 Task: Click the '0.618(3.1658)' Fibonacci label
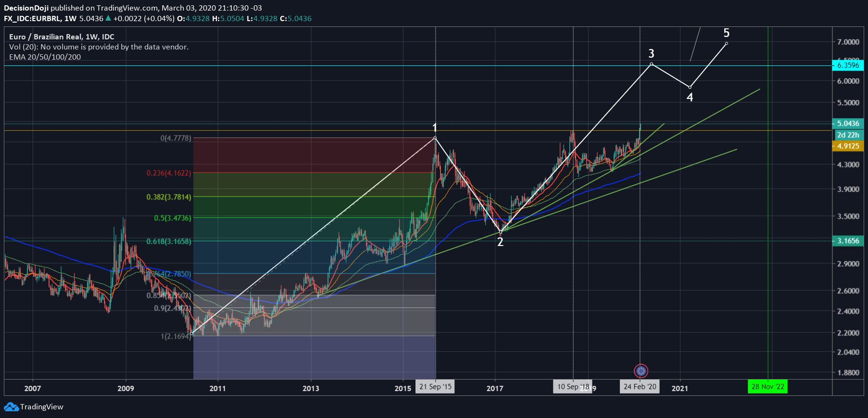click(x=169, y=242)
